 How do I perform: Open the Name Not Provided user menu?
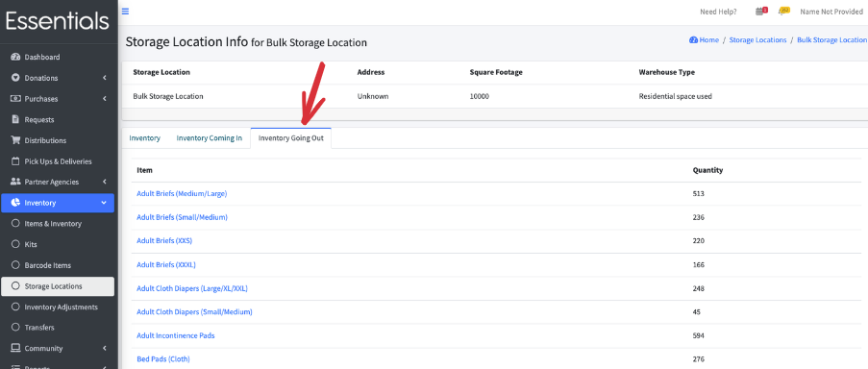(x=831, y=12)
